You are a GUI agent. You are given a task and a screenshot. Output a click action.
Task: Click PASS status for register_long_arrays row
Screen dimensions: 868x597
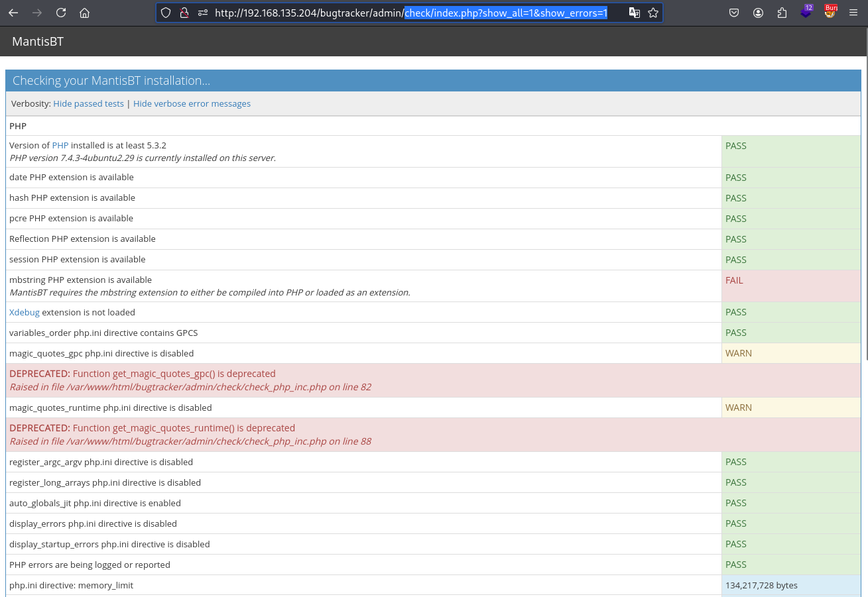pos(735,482)
